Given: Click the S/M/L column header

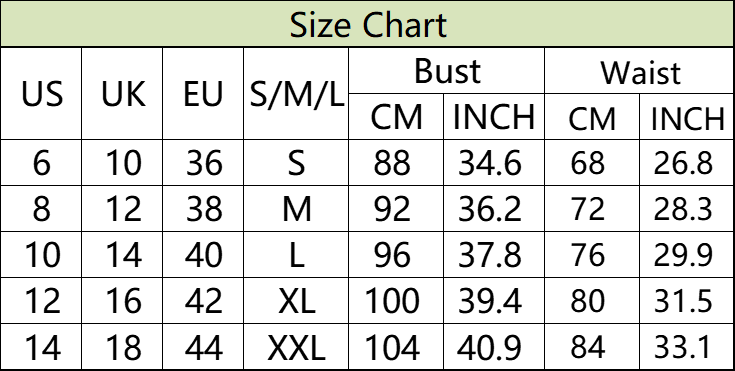Looking at the screenshot, I should pyautogui.click(x=296, y=93).
